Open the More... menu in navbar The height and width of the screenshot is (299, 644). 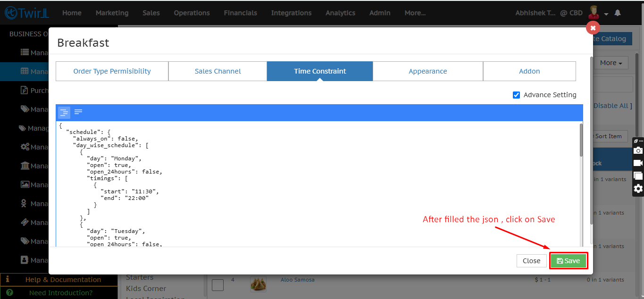pyautogui.click(x=415, y=13)
